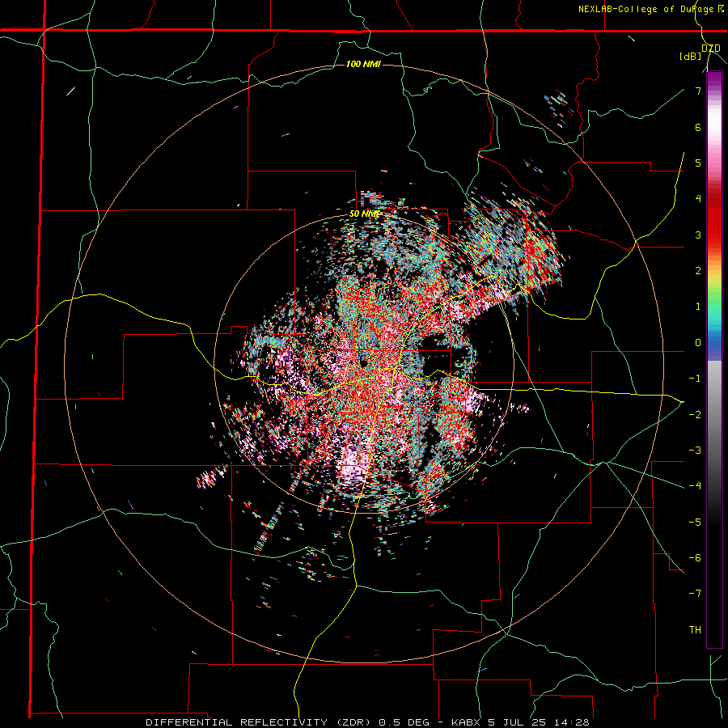Click the 50 NMI range ring label
The height and width of the screenshot is (728, 728).
(x=364, y=214)
